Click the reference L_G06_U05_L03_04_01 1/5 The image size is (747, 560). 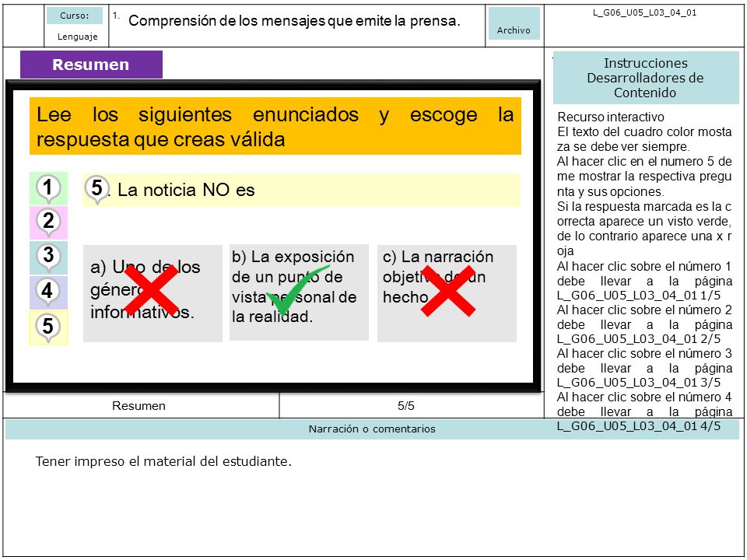[639, 296]
